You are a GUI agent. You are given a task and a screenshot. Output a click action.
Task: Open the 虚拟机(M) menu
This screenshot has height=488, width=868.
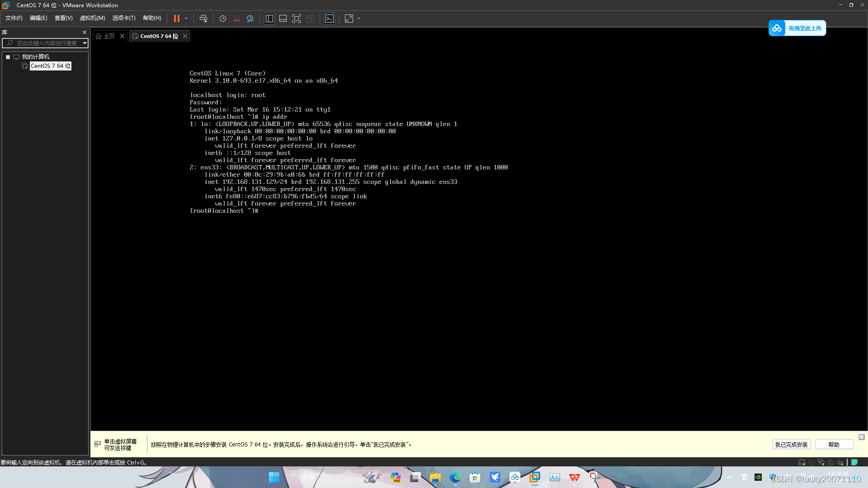pyautogui.click(x=92, y=18)
